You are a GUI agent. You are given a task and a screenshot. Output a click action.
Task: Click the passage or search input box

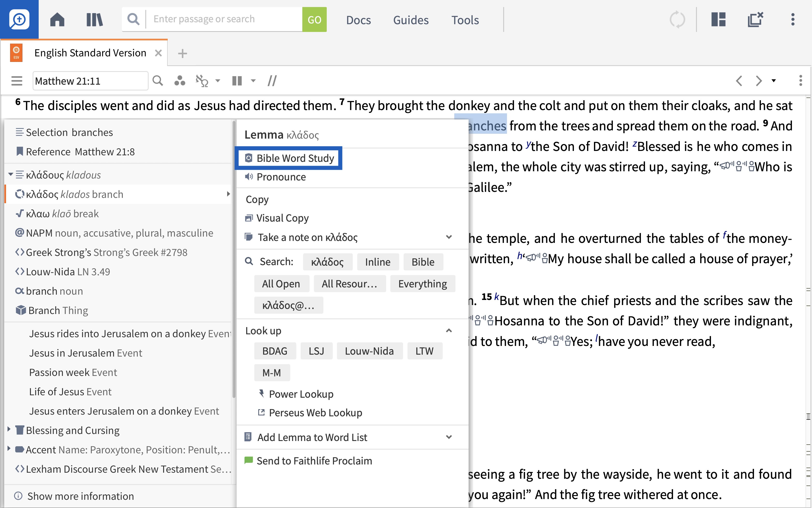point(224,19)
